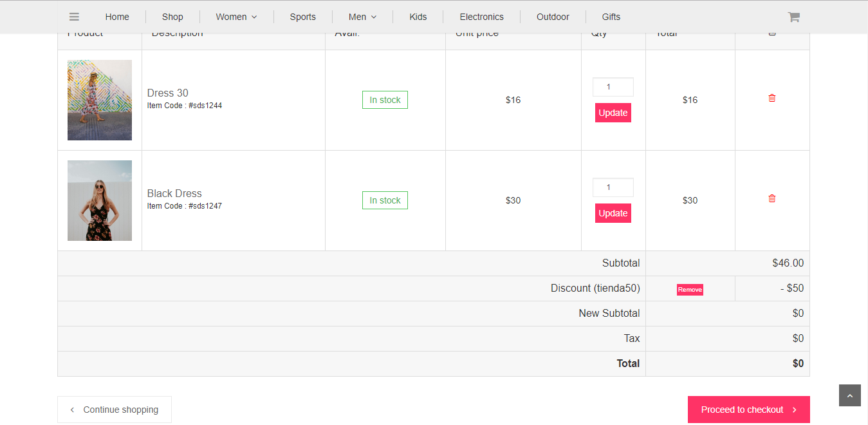Focus the Black Dress quantity field
868x425 pixels.
[613, 187]
